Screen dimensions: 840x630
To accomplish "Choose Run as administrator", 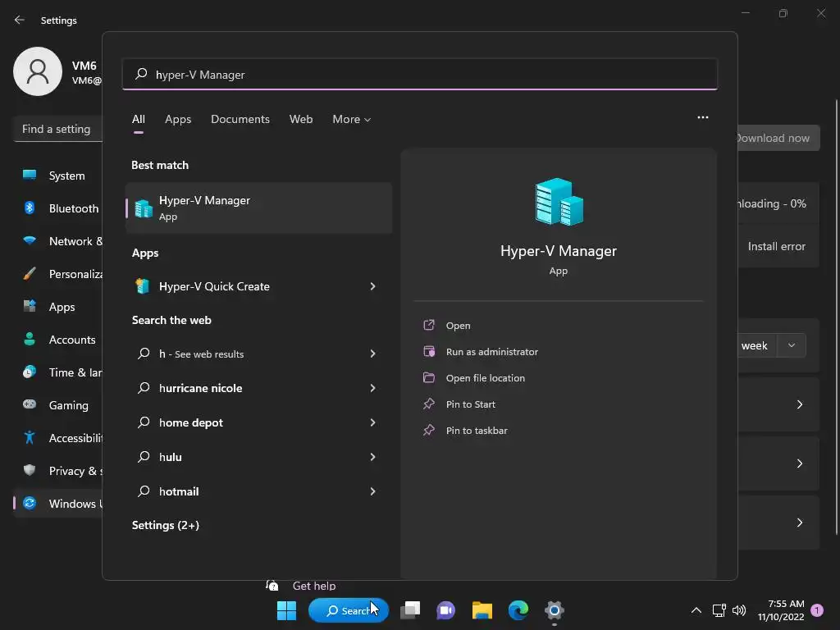I will click(x=492, y=351).
